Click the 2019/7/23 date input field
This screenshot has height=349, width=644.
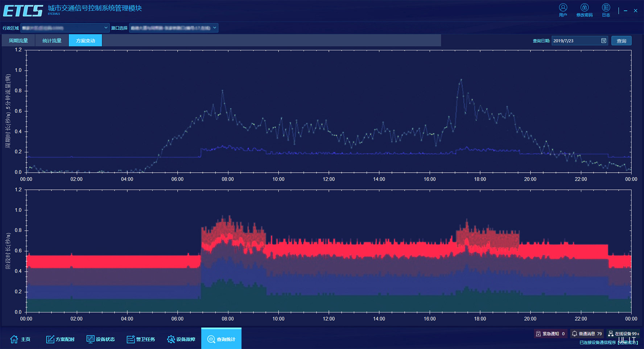575,41
